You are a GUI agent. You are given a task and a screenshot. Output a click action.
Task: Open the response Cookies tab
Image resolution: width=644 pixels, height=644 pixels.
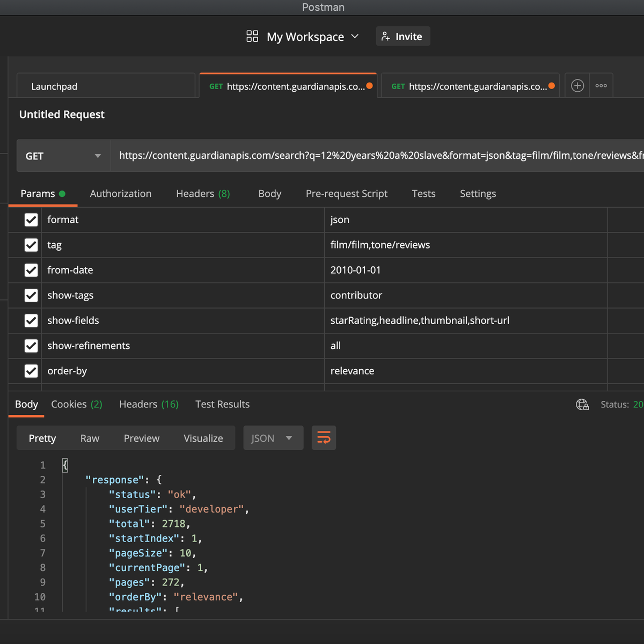(x=76, y=405)
